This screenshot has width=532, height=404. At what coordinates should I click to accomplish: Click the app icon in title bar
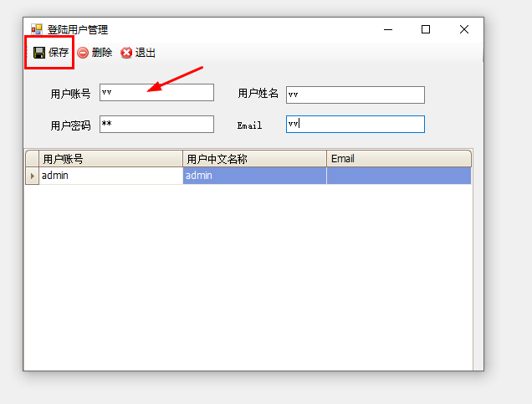pyautogui.click(x=36, y=29)
